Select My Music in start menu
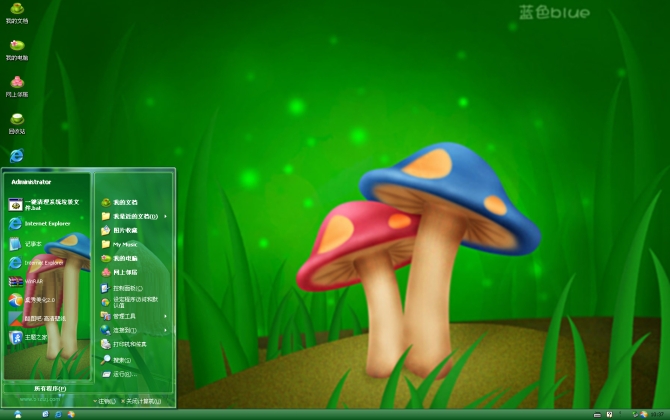This screenshot has height=420, width=670. point(123,244)
